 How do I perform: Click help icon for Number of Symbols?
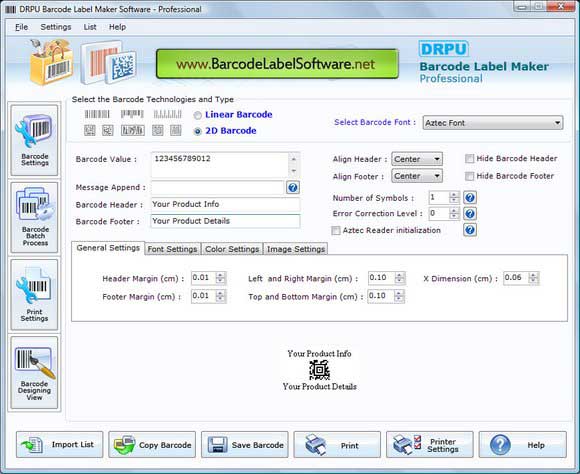470,198
